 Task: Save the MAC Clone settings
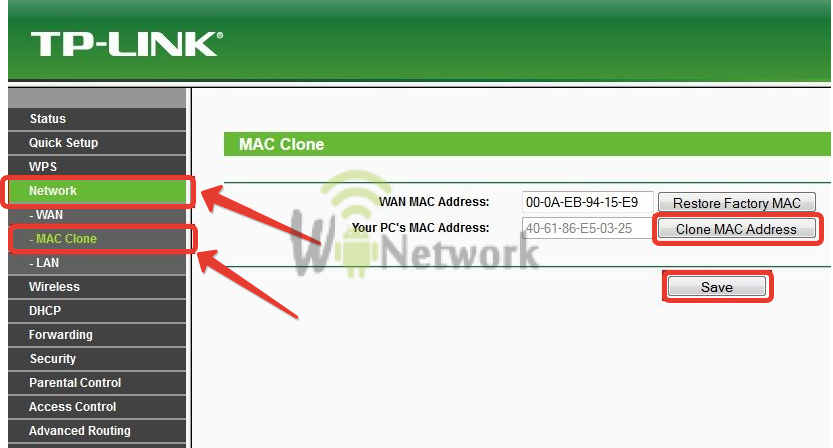pyautogui.click(x=717, y=287)
